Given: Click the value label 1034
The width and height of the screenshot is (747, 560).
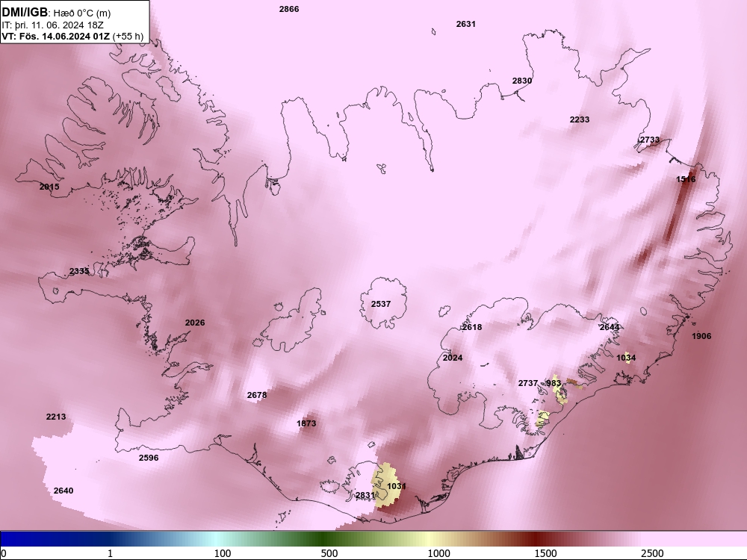Looking at the screenshot, I should click(626, 358).
